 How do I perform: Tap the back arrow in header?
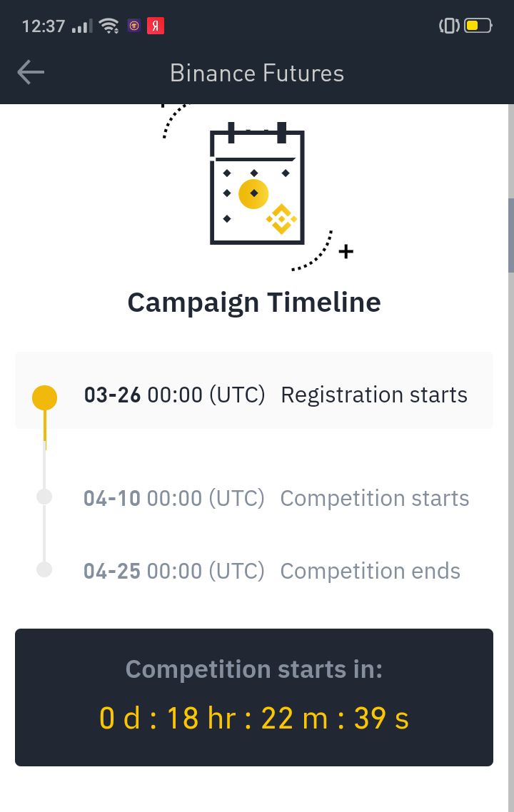pyautogui.click(x=31, y=72)
